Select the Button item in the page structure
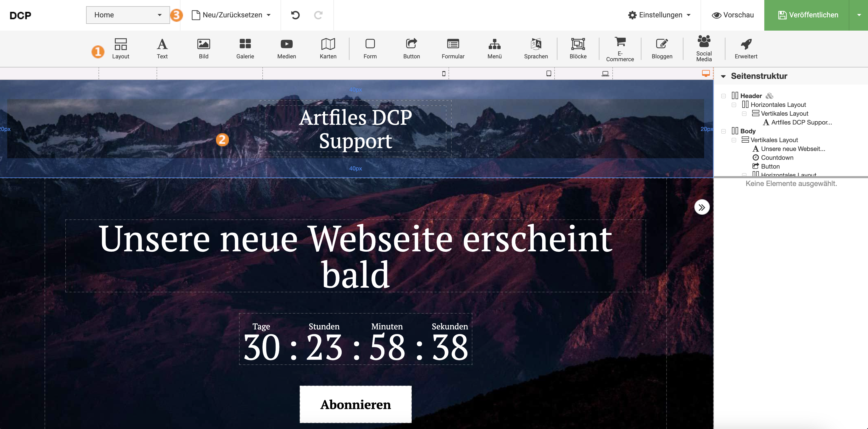The width and height of the screenshot is (868, 429). coord(770,166)
